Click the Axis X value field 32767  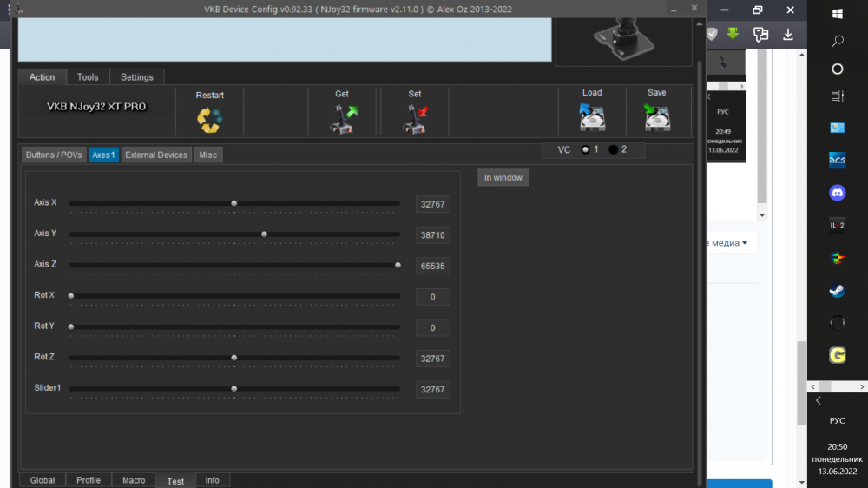point(433,204)
